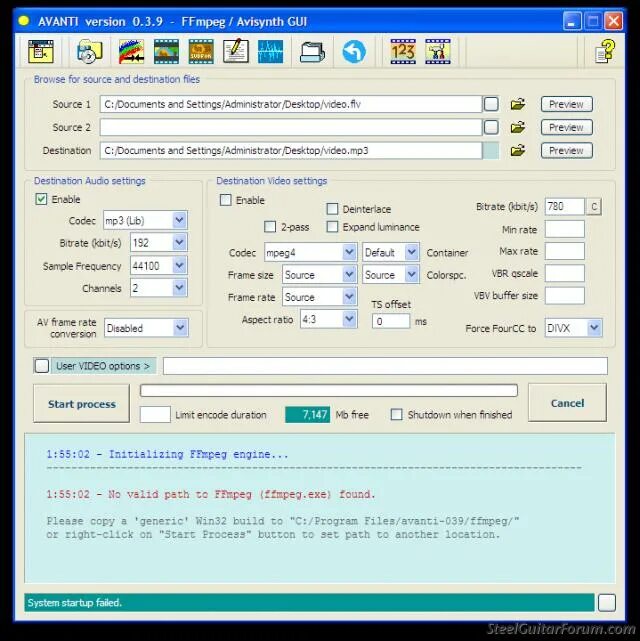Viewport: 640px width, 641px height.
Task: Toggle the small box beside Source 2 path
Action: click(x=491, y=128)
